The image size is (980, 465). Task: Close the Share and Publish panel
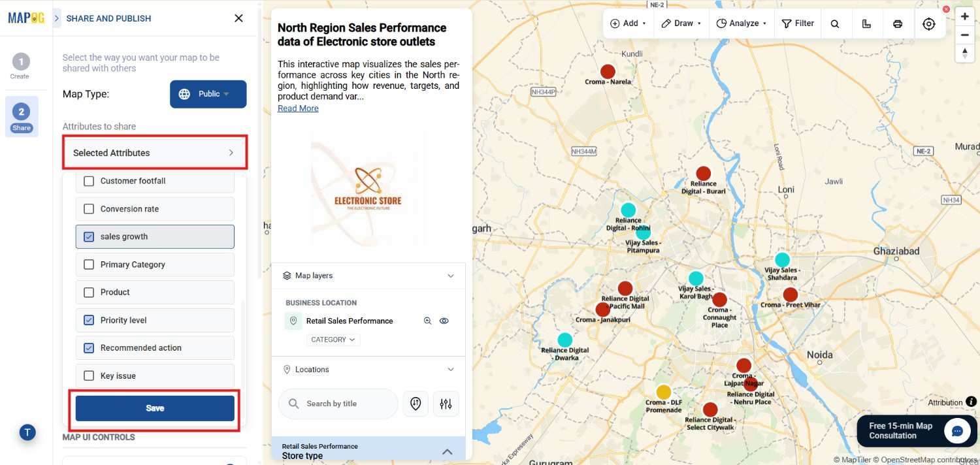(x=238, y=18)
